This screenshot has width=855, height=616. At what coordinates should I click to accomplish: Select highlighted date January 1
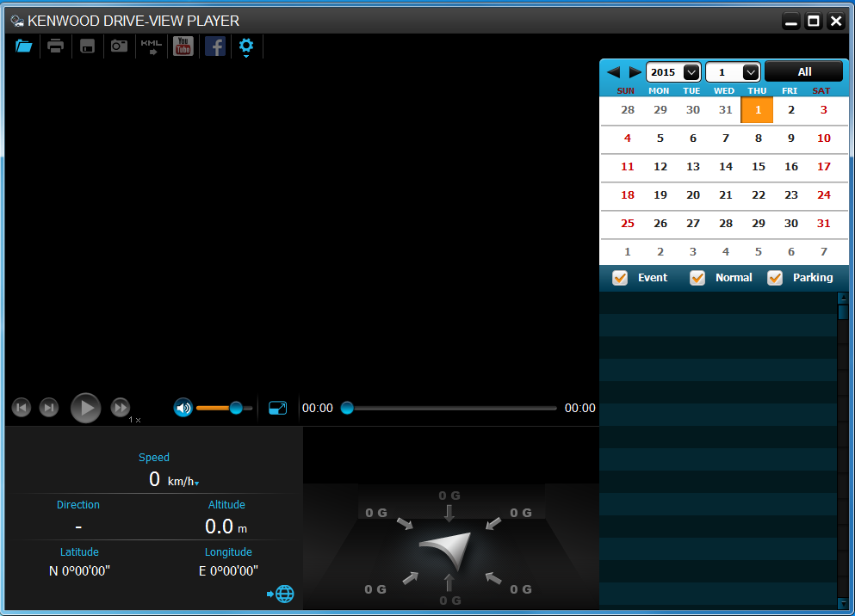coord(757,110)
